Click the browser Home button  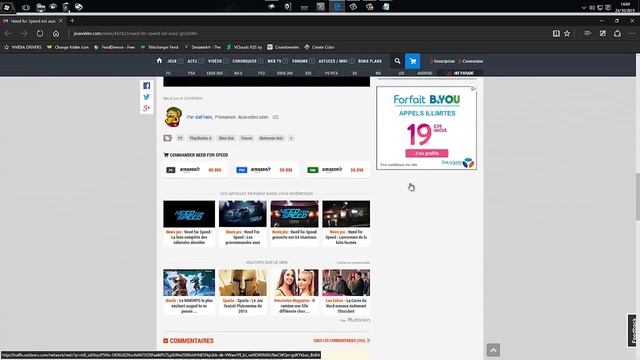[x=56, y=33]
